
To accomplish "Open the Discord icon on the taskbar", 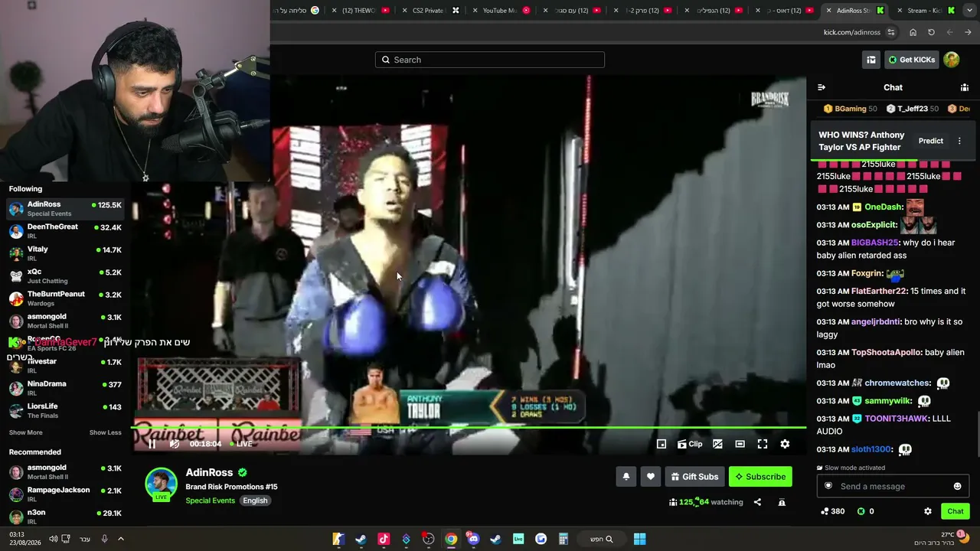I will coord(473,539).
